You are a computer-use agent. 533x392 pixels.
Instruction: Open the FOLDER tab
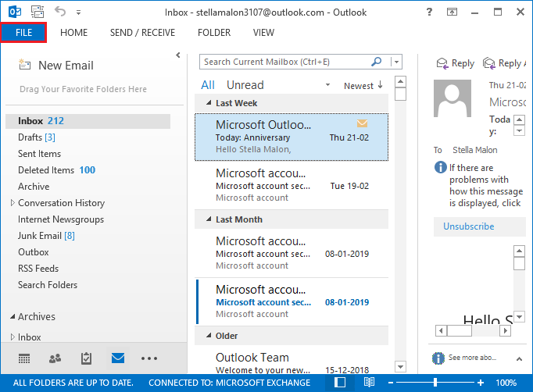click(214, 33)
